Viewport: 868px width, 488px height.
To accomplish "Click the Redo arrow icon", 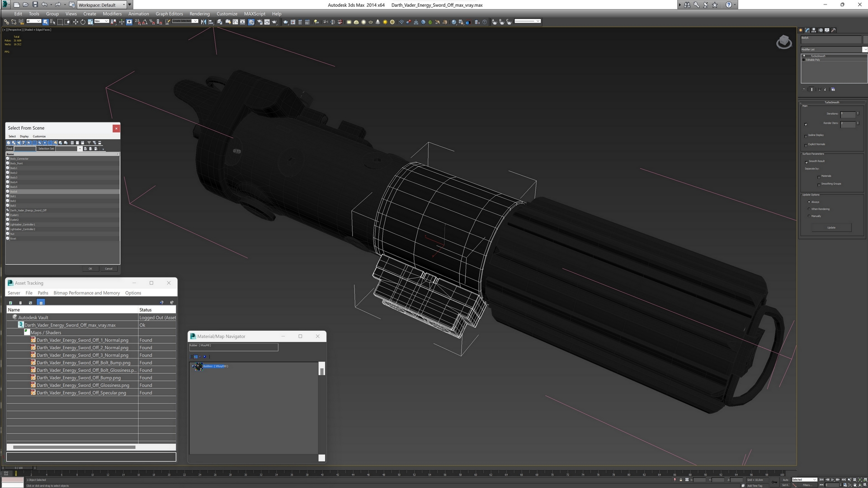I will (57, 5).
